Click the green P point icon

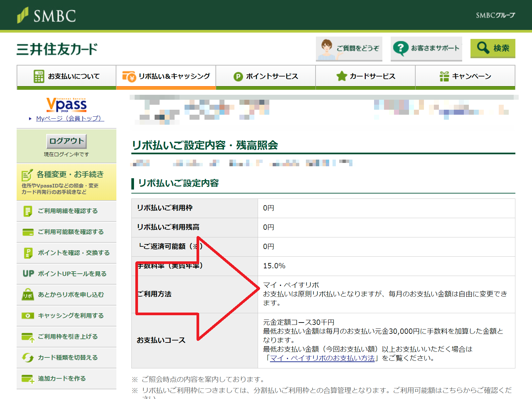(x=238, y=77)
